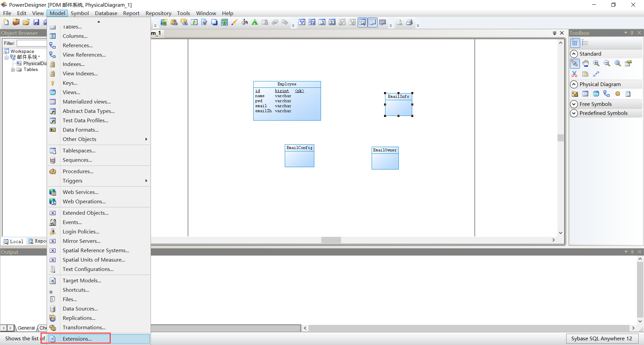Screen dimensions: 644x345
Task: Pin the Output panel
Action: coord(632,252)
